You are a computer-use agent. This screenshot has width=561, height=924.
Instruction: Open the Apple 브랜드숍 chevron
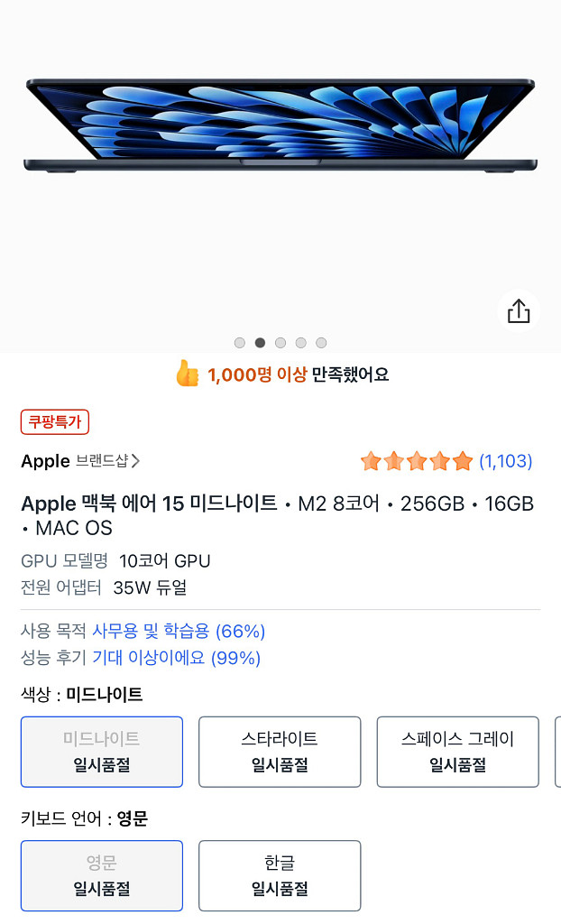pos(135,461)
